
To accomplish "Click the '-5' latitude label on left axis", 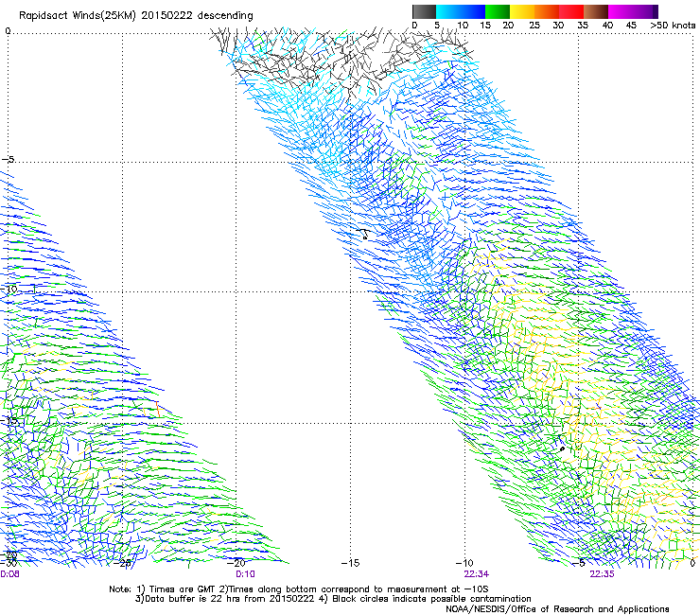I will point(8,159).
